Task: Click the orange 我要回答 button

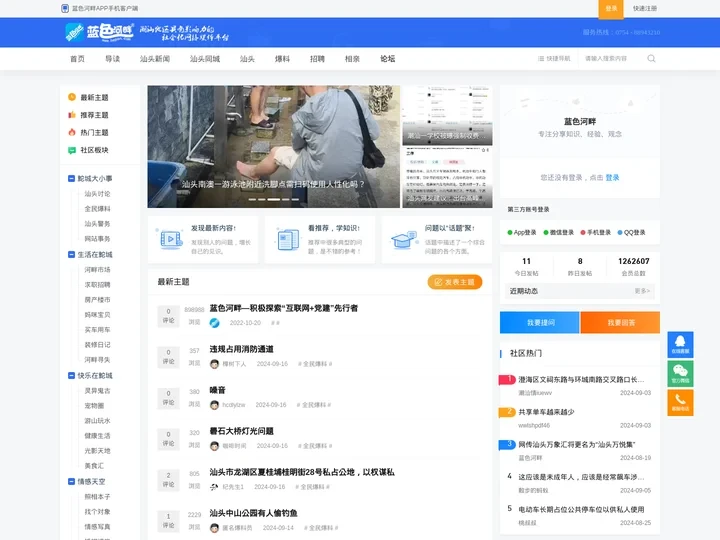Action: [620, 322]
